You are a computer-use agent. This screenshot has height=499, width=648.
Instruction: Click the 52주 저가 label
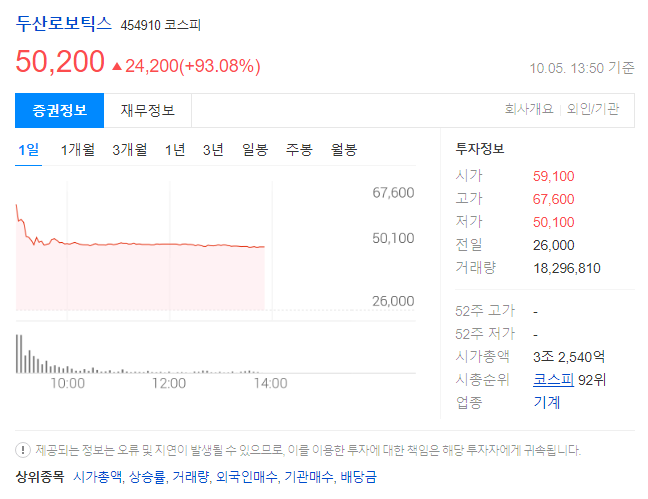485,334
